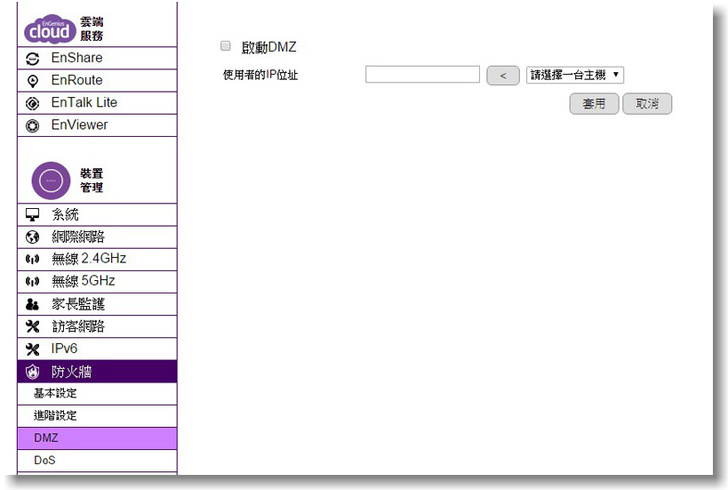Click the EnShare sync icon
Screen dimensions: 728x490
click(x=32, y=59)
